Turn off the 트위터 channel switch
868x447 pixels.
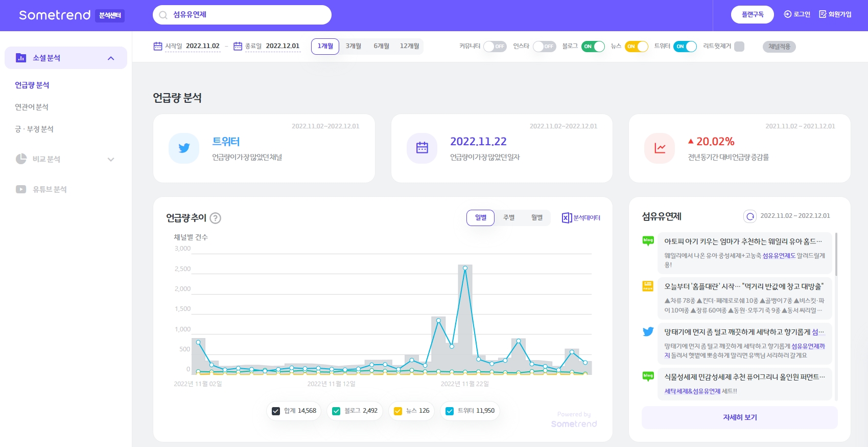click(685, 47)
